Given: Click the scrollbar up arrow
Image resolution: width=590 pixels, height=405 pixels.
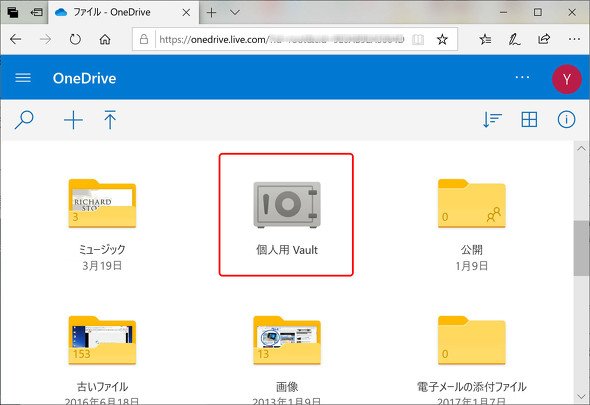Looking at the screenshot, I should click(x=581, y=148).
